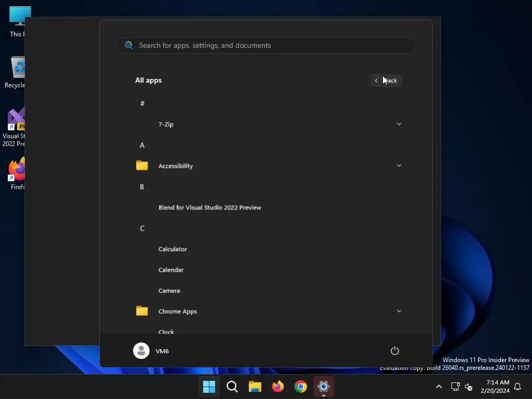This screenshot has width=532, height=399.
Task: Select the Firefox desktop shortcut
Action: [x=17, y=174]
